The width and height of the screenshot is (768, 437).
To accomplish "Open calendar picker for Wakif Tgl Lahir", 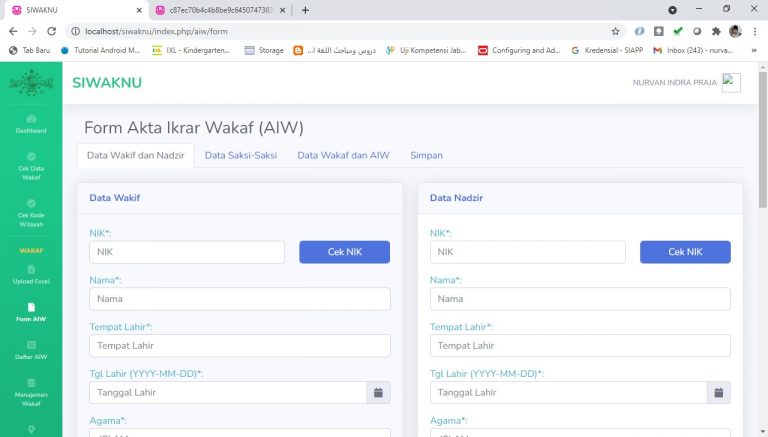I will pyautogui.click(x=378, y=392).
